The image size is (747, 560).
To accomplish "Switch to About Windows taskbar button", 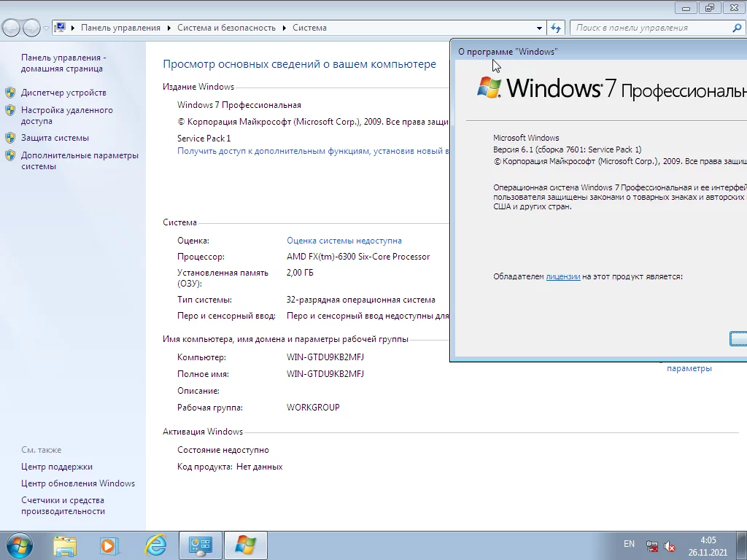I will click(245, 545).
